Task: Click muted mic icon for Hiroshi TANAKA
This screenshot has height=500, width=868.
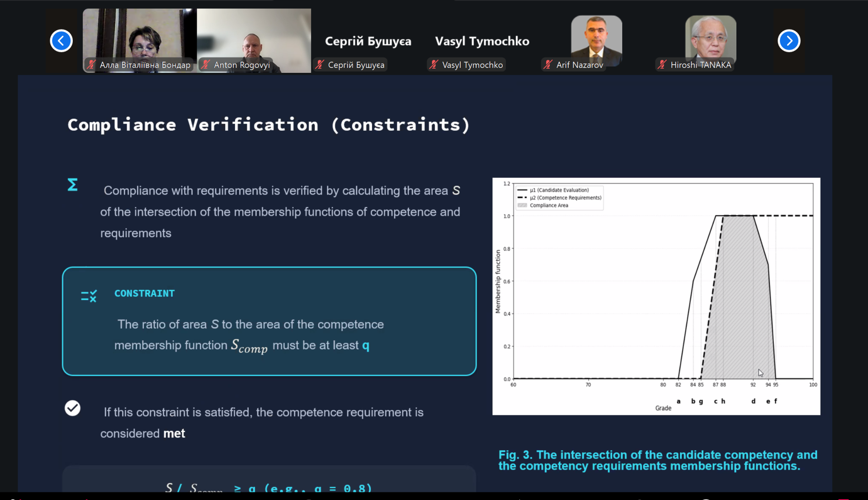Action: click(x=662, y=65)
